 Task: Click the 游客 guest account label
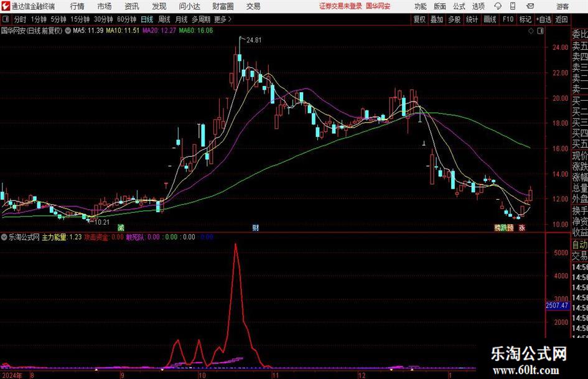tap(562, 6)
